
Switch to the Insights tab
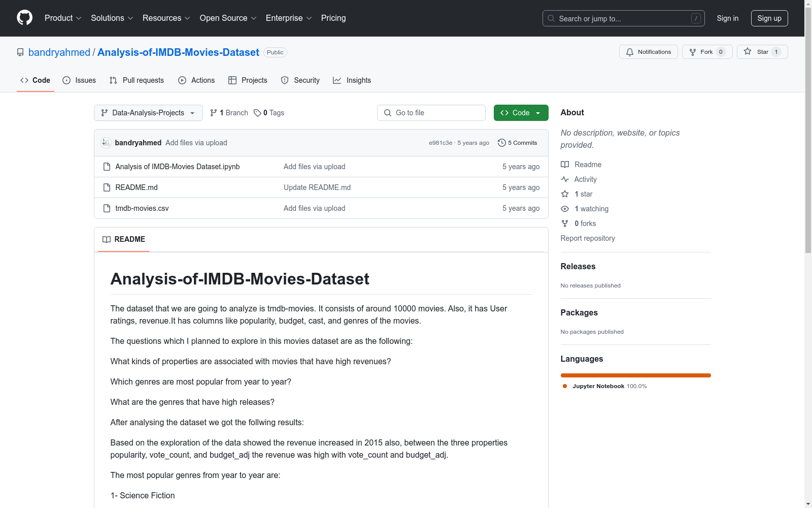(x=352, y=80)
